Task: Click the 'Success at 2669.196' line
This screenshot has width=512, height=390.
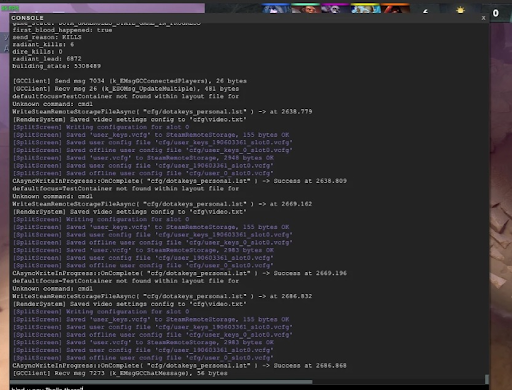Action: 180,273
